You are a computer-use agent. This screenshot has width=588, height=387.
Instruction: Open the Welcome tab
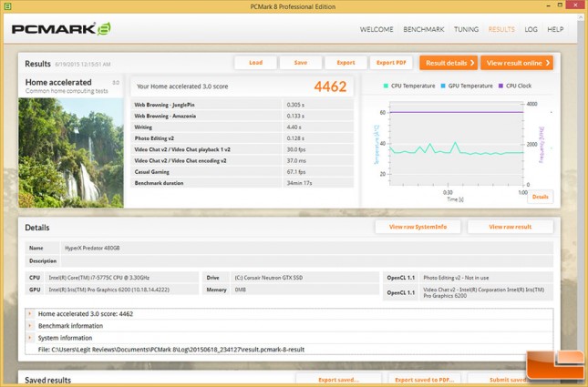coord(377,29)
